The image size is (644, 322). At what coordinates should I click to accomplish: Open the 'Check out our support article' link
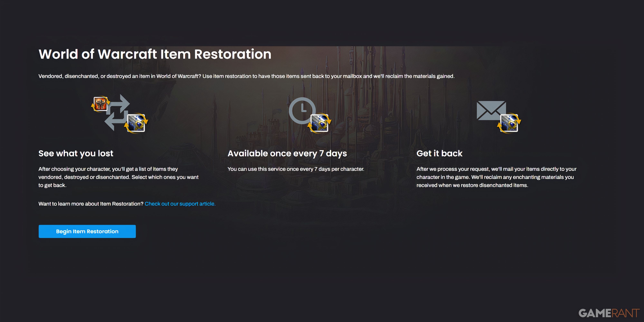click(180, 204)
